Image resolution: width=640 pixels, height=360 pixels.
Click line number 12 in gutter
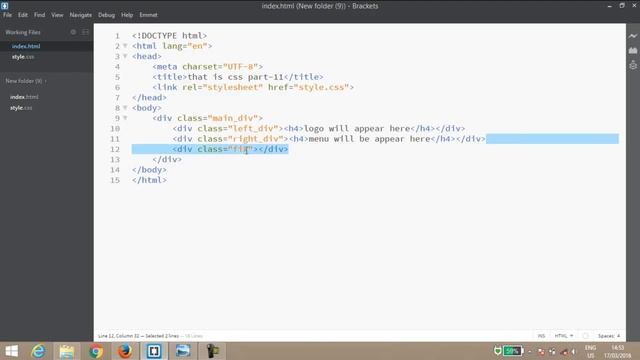point(115,149)
